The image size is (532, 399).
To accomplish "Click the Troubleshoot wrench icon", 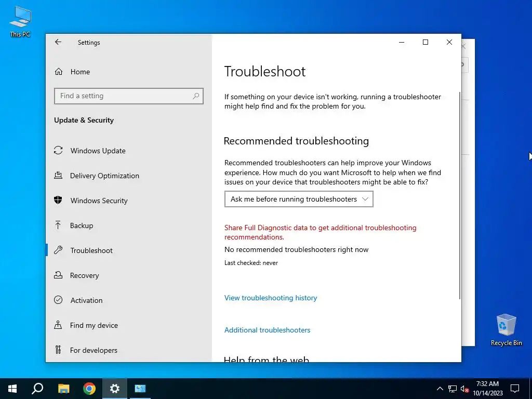I will pyautogui.click(x=58, y=250).
